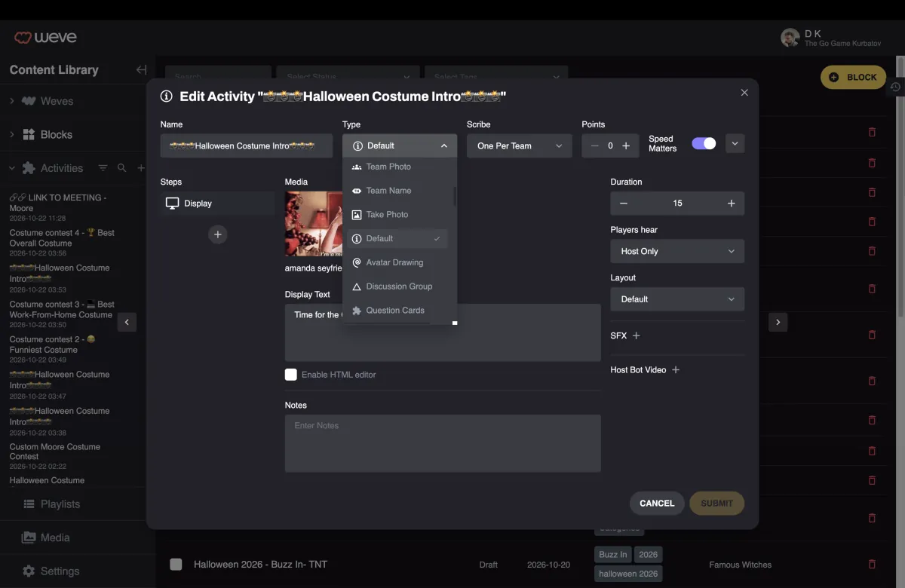Open the Select Tags filter dropdown
Viewport: 905px width, 588px height.
(495, 76)
